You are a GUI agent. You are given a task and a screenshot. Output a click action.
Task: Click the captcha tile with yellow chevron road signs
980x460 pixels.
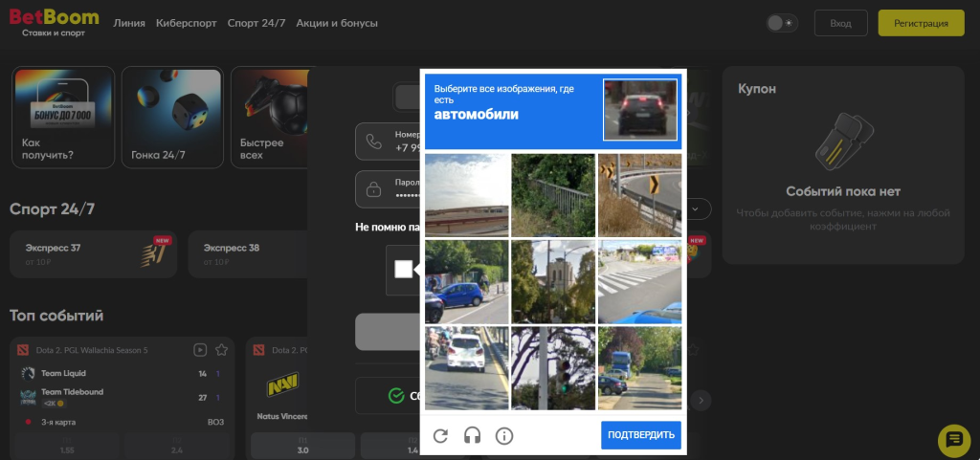click(x=639, y=195)
